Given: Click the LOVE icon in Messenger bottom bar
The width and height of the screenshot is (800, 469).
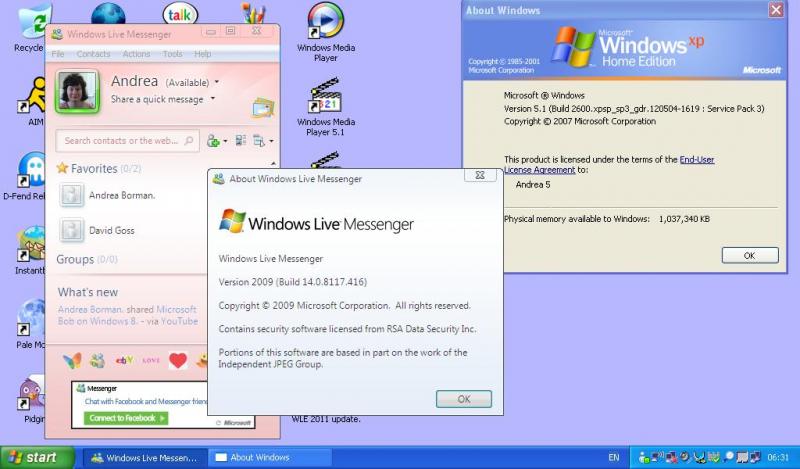Looking at the screenshot, I should click(152, 360).
